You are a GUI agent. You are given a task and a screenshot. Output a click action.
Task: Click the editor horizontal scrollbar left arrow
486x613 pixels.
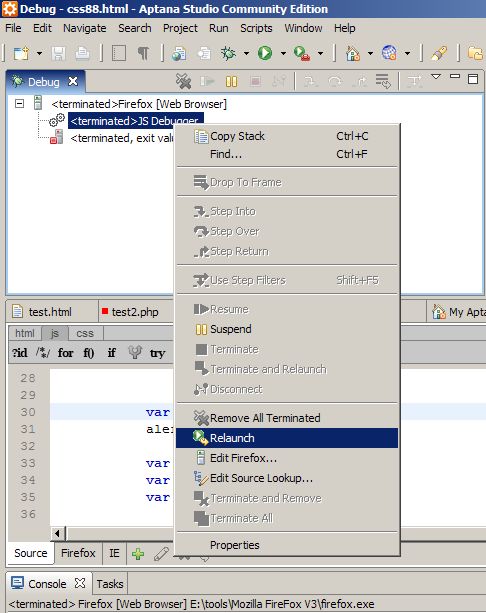(57, 533)
